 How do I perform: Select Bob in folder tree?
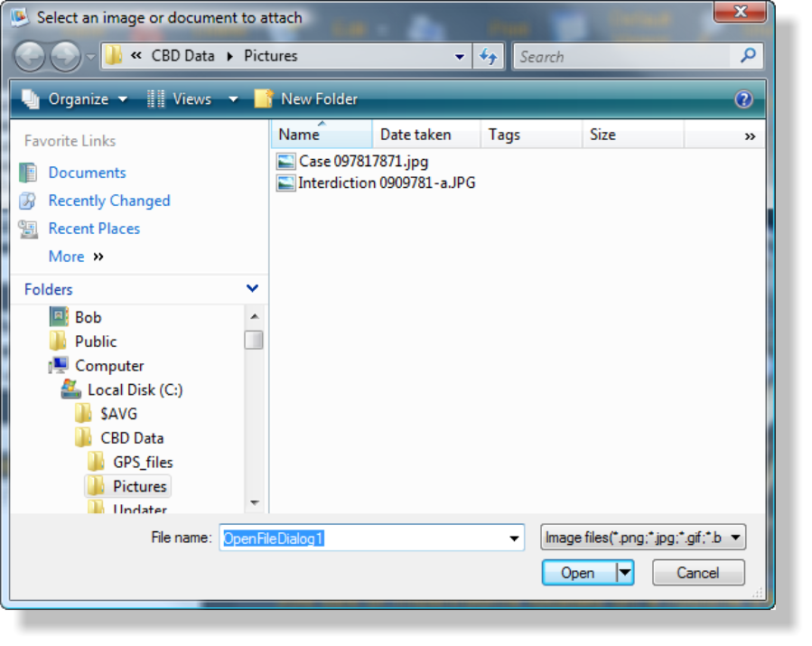coord(88,317)
